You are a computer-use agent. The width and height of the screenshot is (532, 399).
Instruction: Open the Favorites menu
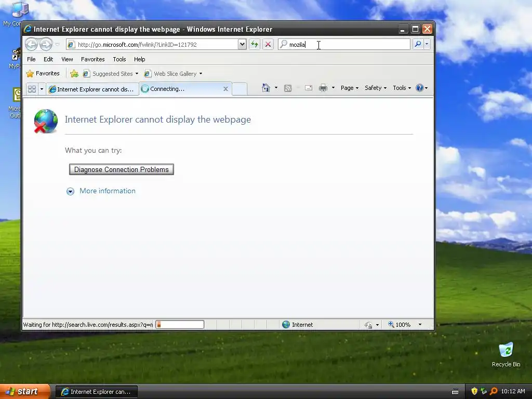[x=92, y=59]
